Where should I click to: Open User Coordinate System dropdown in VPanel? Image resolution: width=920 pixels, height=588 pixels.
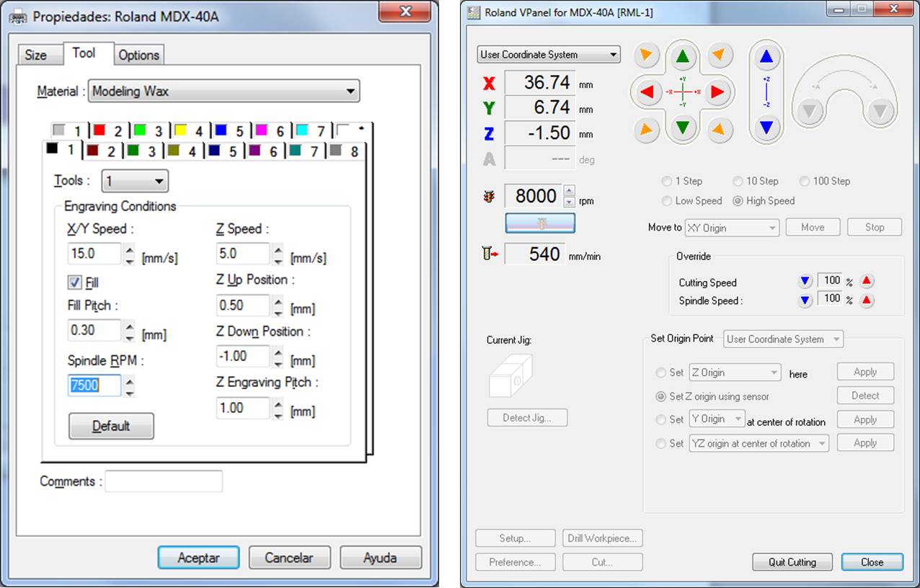[x=549, y=55]
